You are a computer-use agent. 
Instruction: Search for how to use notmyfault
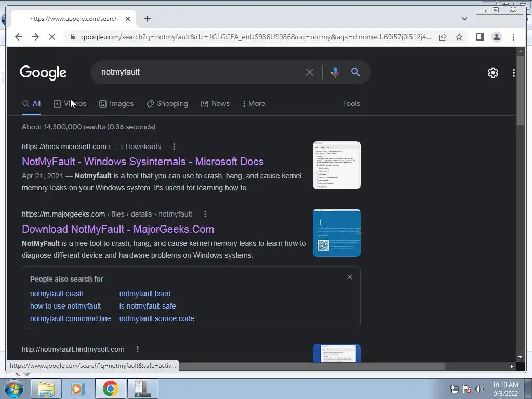(65, 306)
